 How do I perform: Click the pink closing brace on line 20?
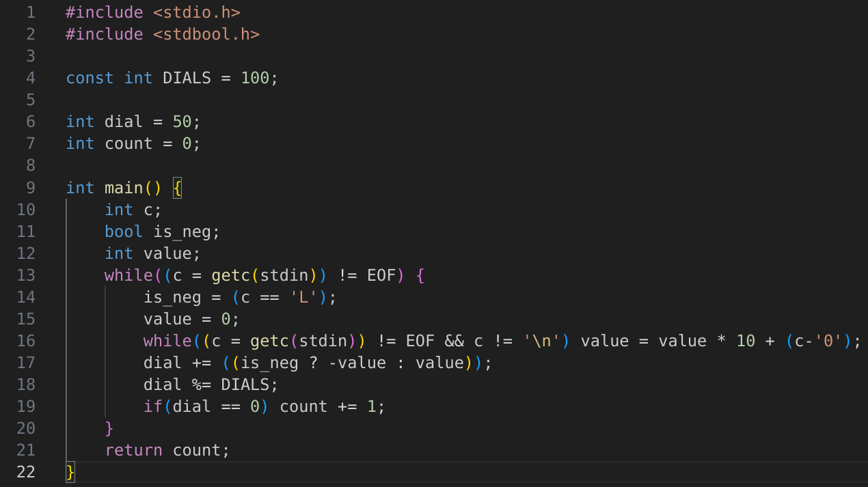(109, 428)
